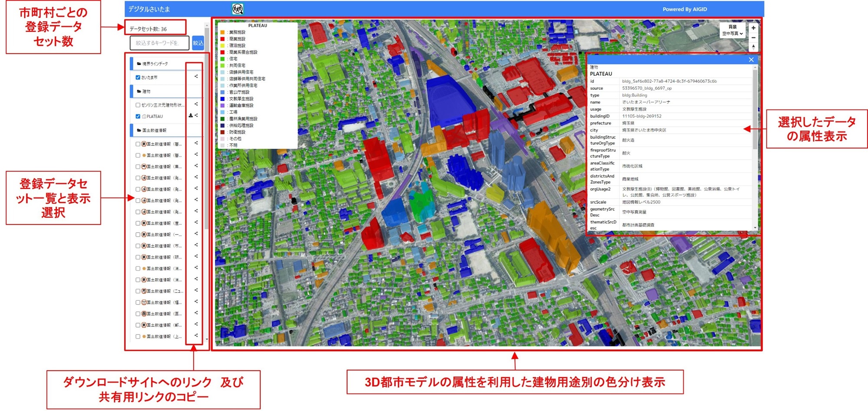
Task: Click the PLATEAU heading in attribute popup
Action: [601, 74]
